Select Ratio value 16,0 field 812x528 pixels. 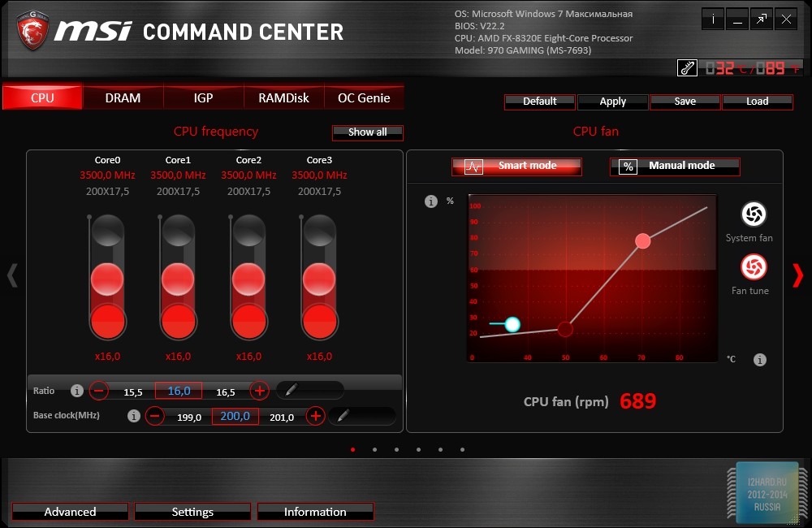click(x=179, y=391)
